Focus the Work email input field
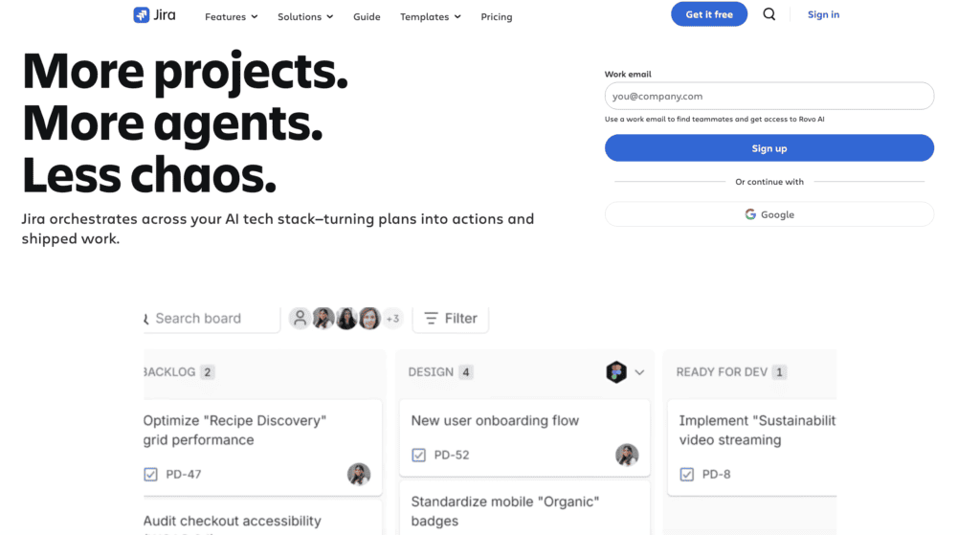Viewport: 980px width, 535px height. pos(768,97)
